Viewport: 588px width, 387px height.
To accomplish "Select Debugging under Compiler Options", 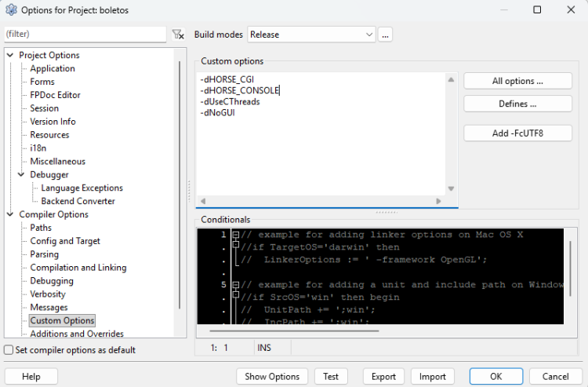I will point(52,281).
